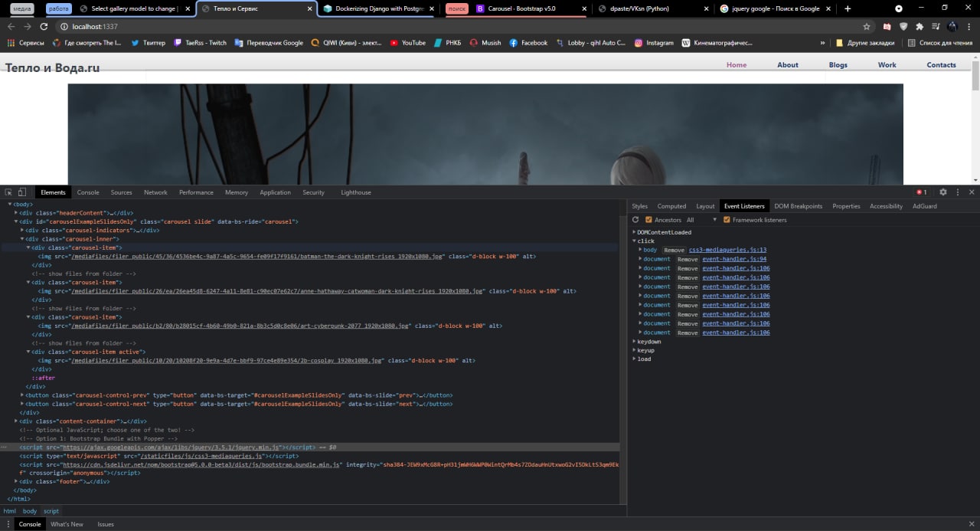Open the Переводчик Google bookmark

coord(269,43)
